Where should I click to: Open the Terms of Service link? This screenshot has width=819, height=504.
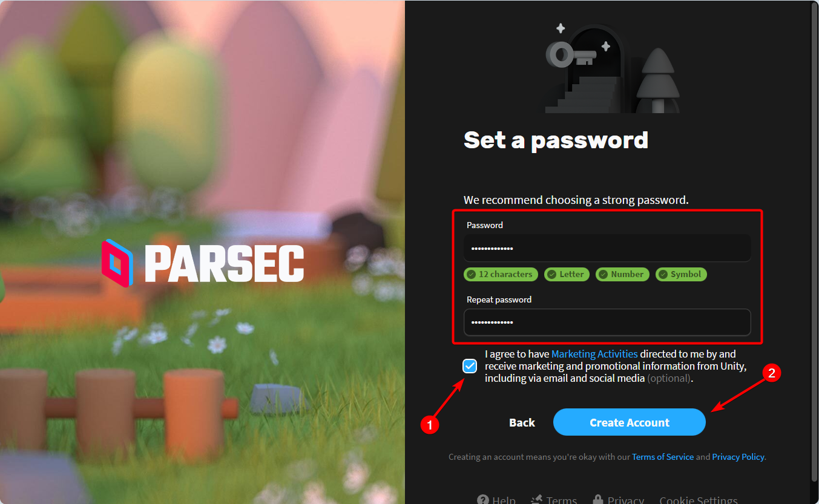(x=663, y=457)
